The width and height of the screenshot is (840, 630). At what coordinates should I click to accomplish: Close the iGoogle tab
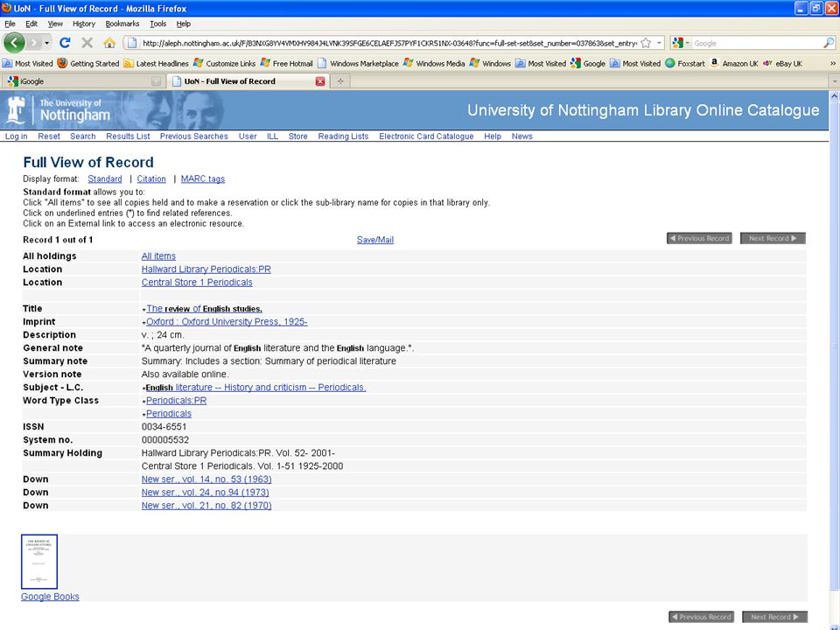pyautogui.click(x=156, y=81)
